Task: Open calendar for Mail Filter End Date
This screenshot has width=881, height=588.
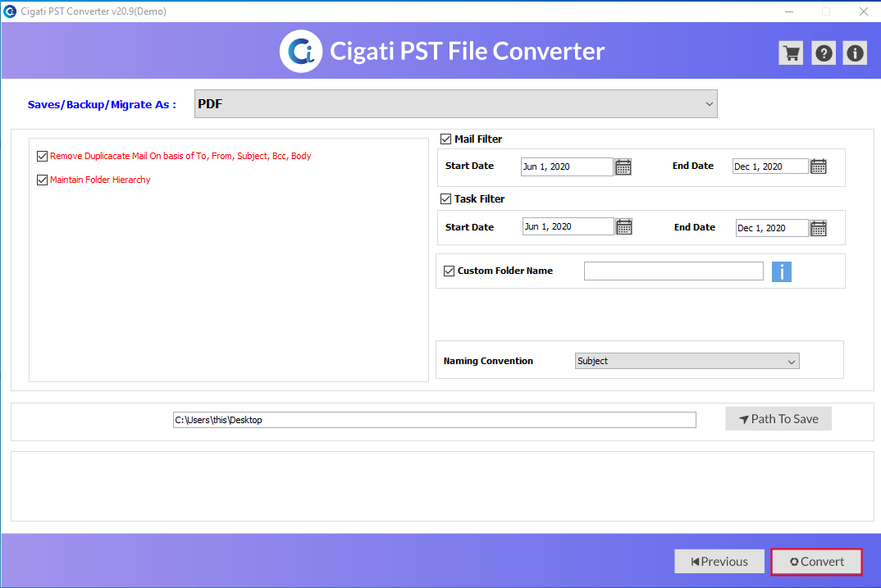Action: point(818,166)
